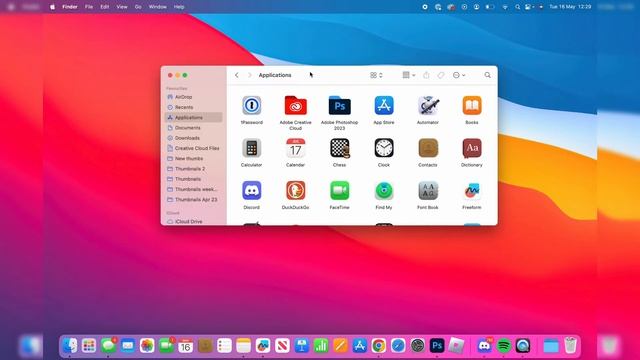Open Safari from the Dock

point(398,346)
